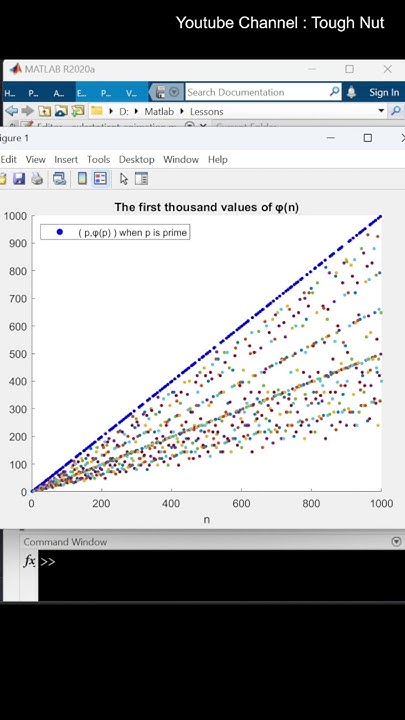Open the current folder path dropdown arrow
Screen dimensions: 405x720
[381, 111]
